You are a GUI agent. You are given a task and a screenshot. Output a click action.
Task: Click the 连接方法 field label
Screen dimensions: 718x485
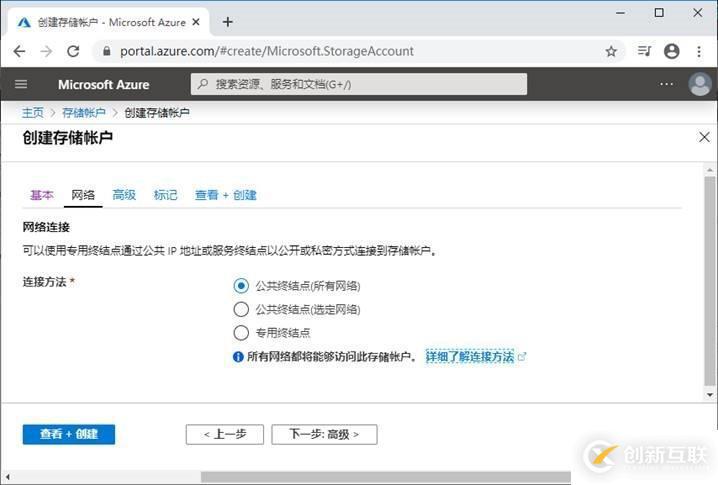(44, 282)
